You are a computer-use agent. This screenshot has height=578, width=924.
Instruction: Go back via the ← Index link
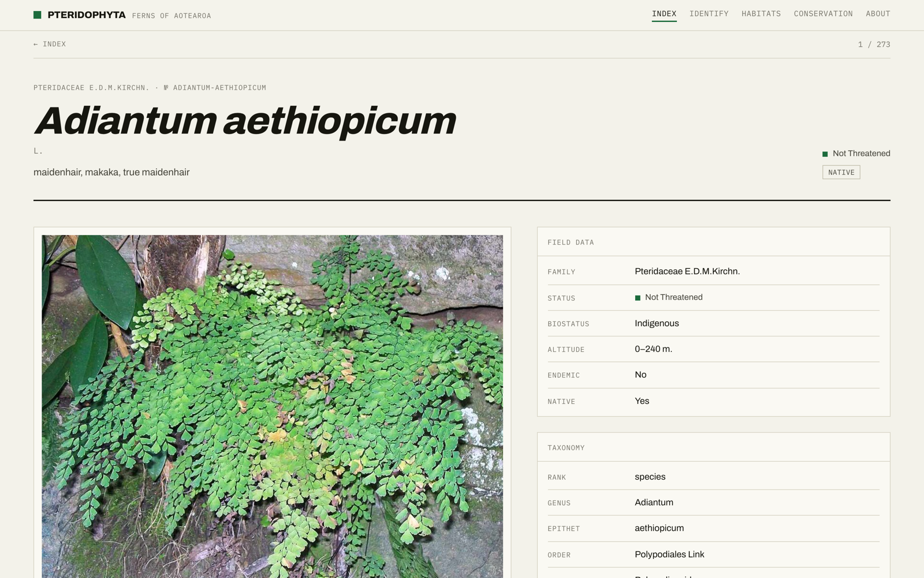pyautogui.click(x=50, y=44)
